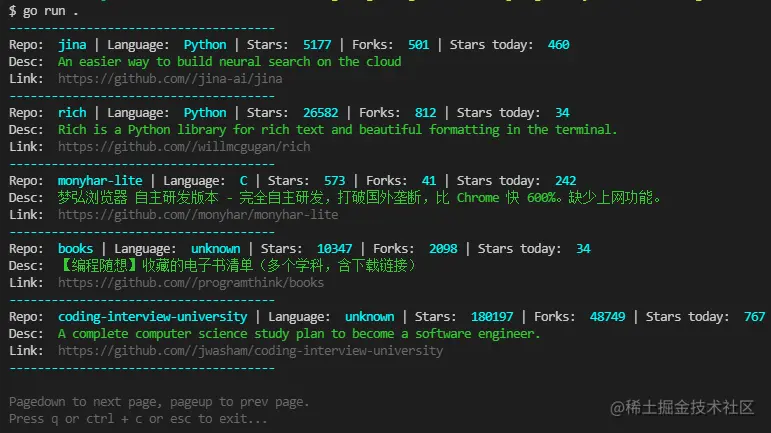
Task: Select jina's stars count 5177
Action: coord(317,45)
